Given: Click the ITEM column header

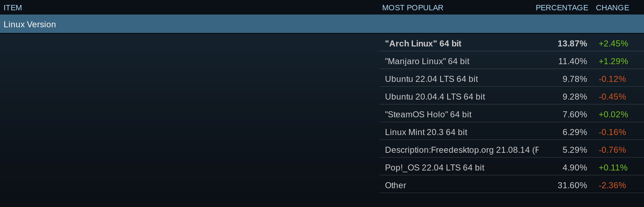Looking at the screenshot, I should tap(13, 8).
